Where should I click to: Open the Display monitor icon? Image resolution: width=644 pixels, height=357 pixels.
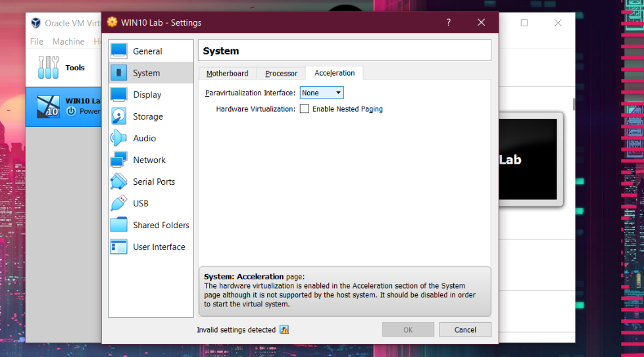click(118, 95)
